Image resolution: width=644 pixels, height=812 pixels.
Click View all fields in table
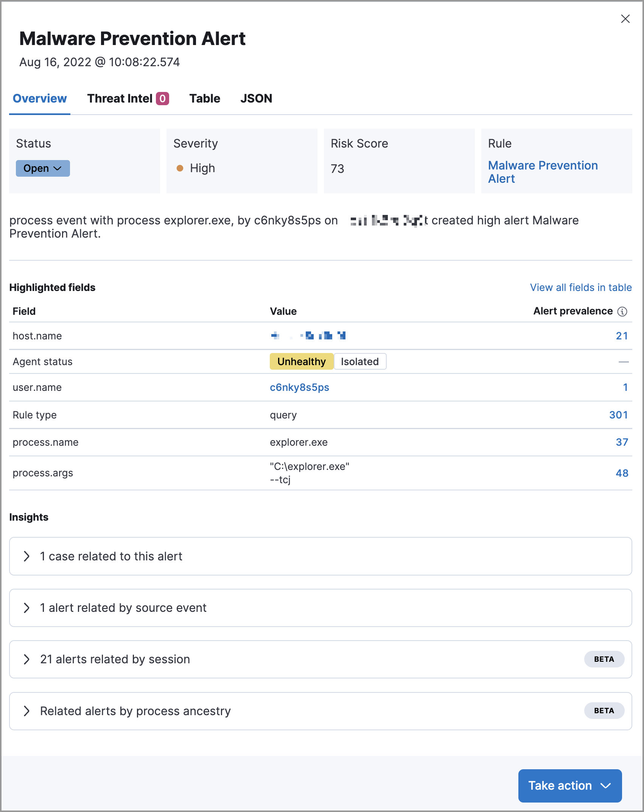tap(580, 288)
